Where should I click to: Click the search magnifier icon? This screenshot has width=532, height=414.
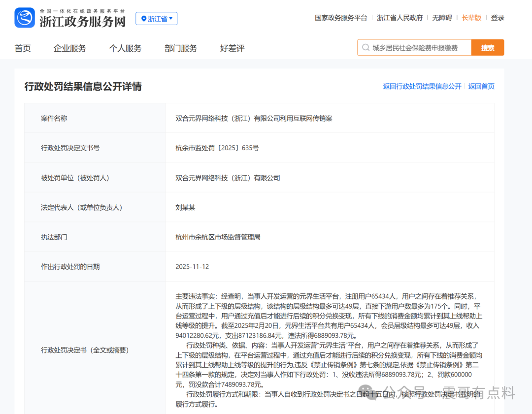366,47
